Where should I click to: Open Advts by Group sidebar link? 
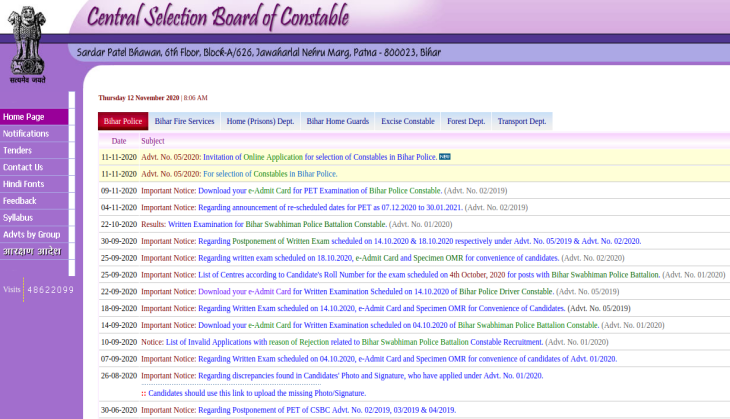34,234
